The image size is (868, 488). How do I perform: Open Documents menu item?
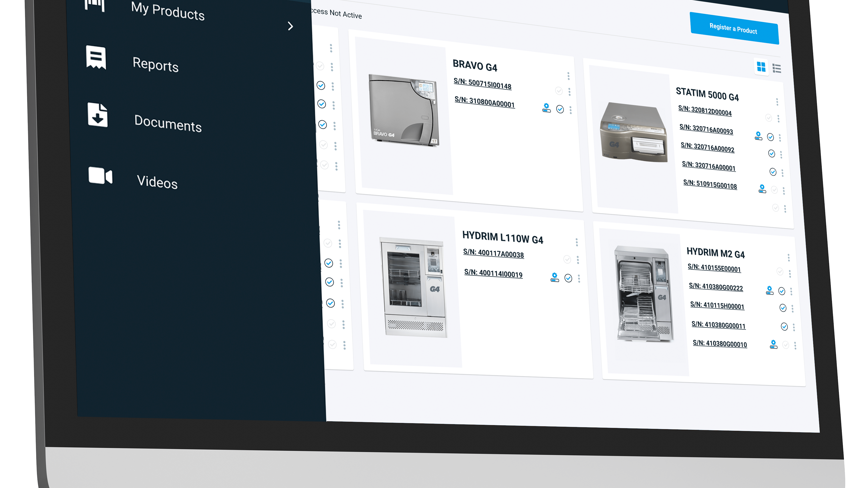[168, 123]
